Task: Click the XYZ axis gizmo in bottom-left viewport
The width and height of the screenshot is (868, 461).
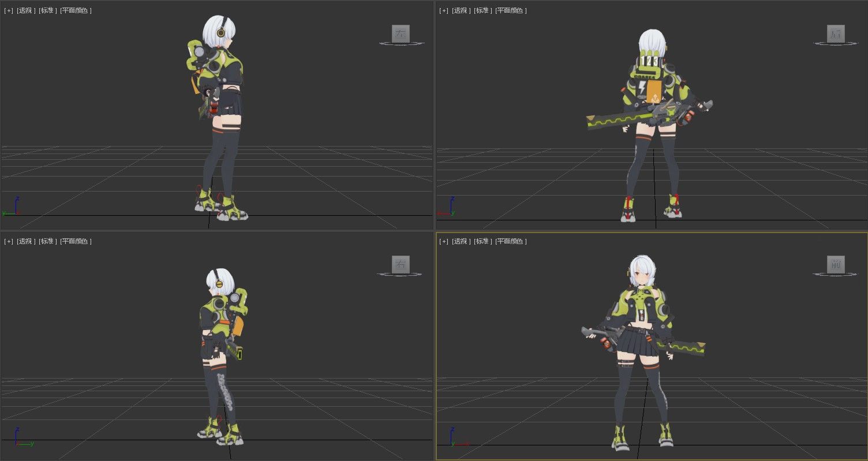Action: pyautogui.click(x=24, y=437)
